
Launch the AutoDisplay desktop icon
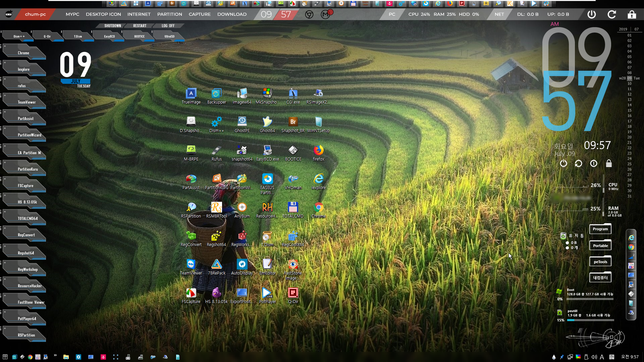tap(242, 267)
